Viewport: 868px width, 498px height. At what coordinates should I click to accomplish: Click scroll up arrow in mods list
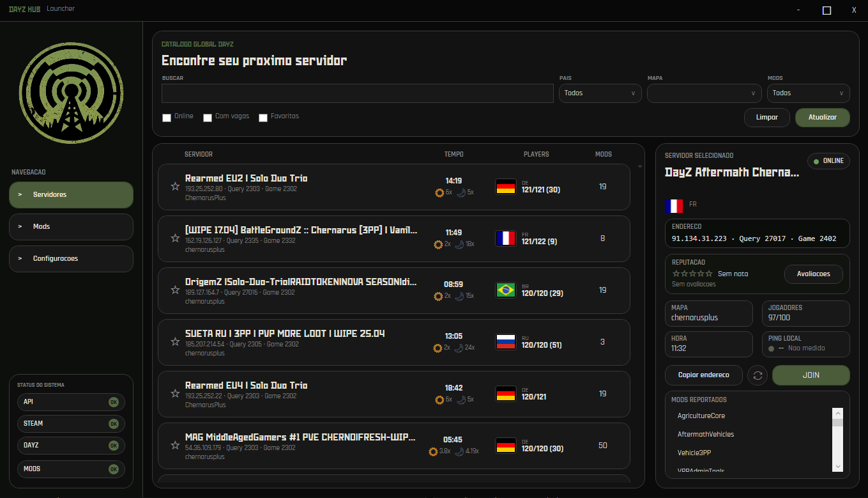click(x=837, y=413)
